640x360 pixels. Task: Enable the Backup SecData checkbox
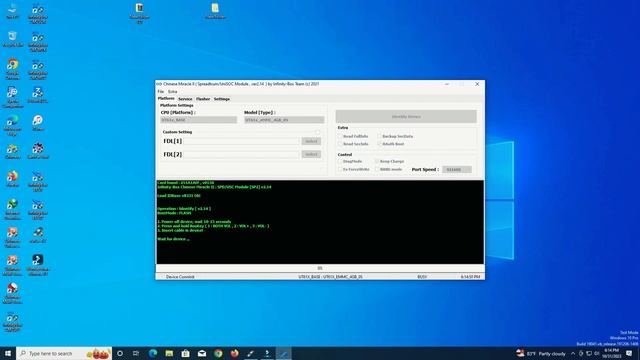click(x=379, y=136)
